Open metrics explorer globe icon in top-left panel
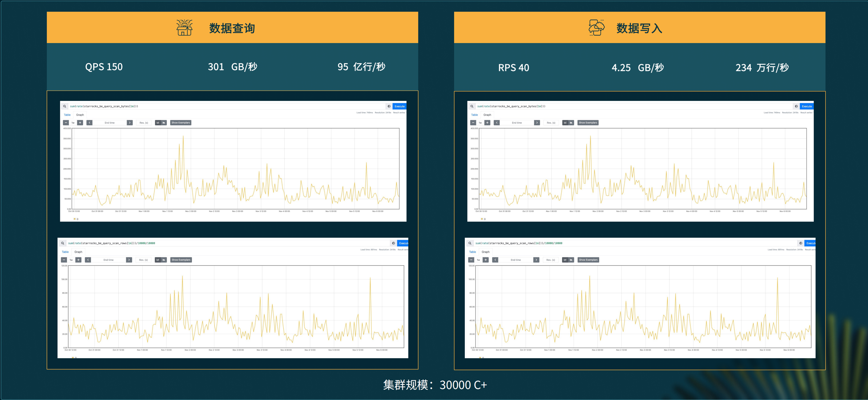The width and height of the screenshot is (868, 400). [389, 106]
